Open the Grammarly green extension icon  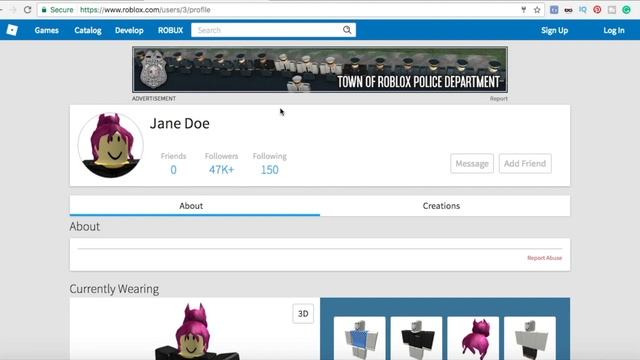tap(627, 10)
